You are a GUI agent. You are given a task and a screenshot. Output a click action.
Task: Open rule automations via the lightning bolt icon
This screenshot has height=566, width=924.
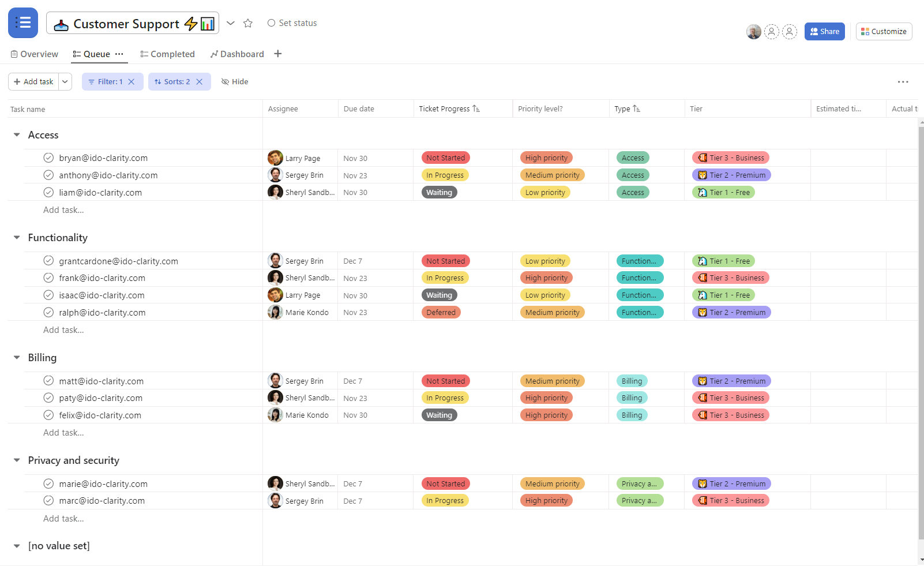(x=190, y=24)
